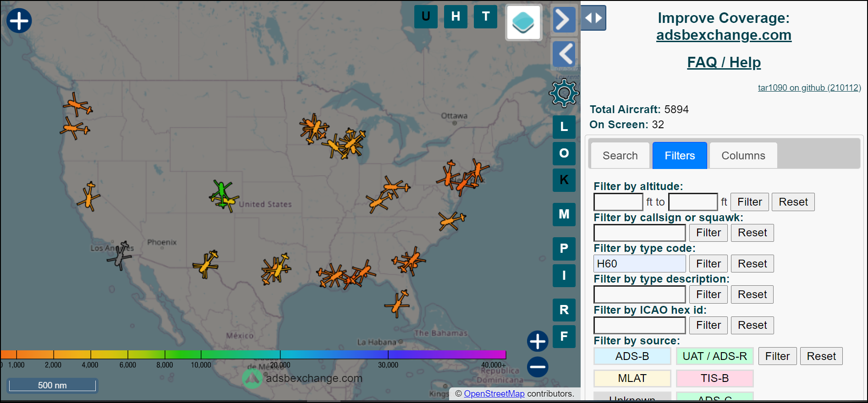The width and height of the screenshot is (868, 403).
Task: Toggle the L map option button
Action: (564, 127)
